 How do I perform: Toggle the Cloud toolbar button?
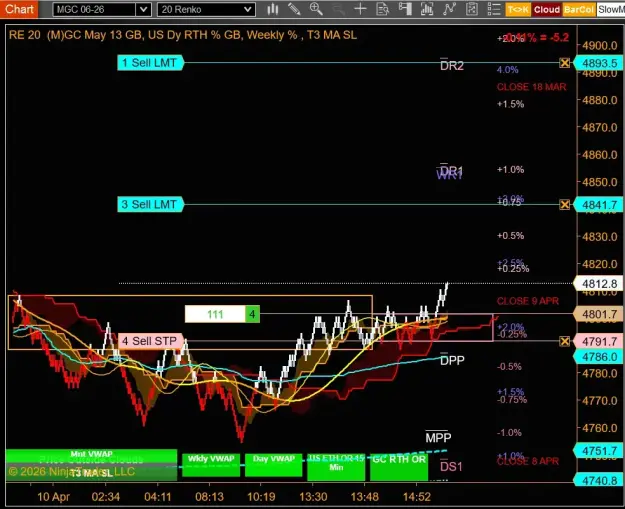(547, 10)
